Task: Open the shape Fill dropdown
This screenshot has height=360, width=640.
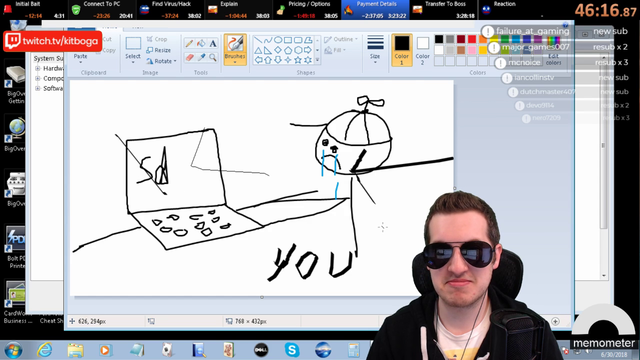Action: pos(335,50)
